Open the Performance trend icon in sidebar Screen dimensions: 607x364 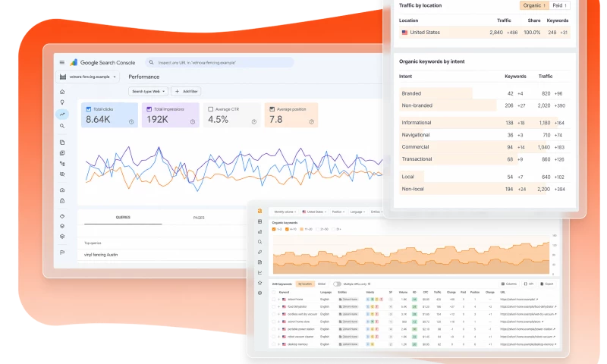pyautogui.click(x=62, y=114)
